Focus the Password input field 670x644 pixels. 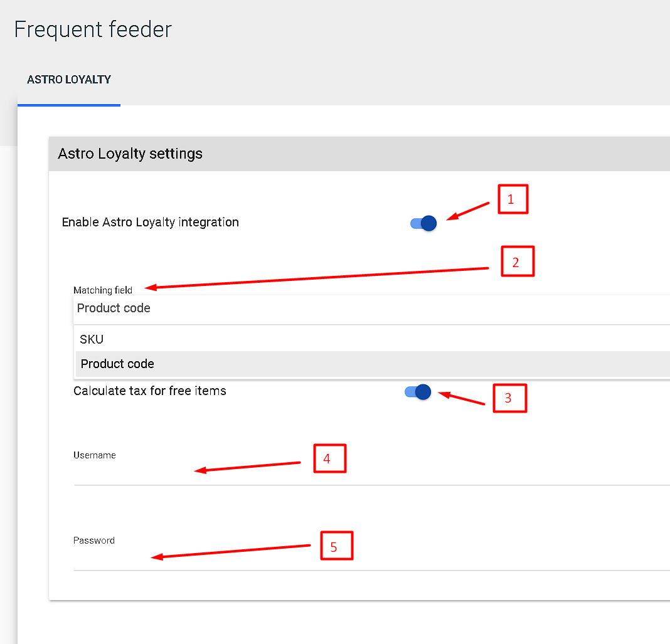click(370, 560)
